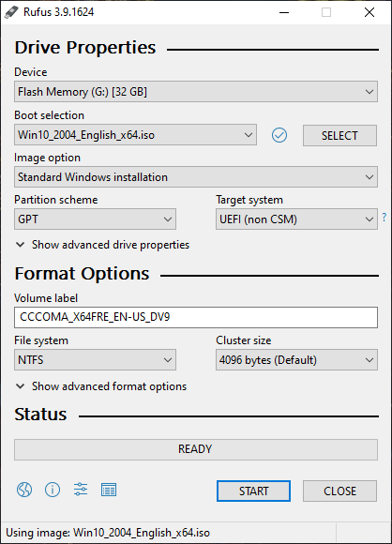Viewport: 392px width, 544px height.
Task: Click the Target system help question mark
Action: pyautogui.click(x=384, y=218)
